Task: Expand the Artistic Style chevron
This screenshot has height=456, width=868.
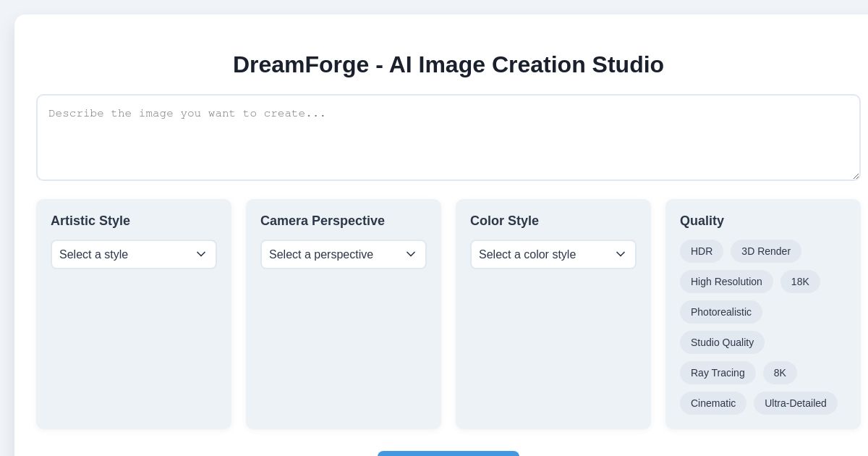Action: pyautogui.click(x=201, y=254)
